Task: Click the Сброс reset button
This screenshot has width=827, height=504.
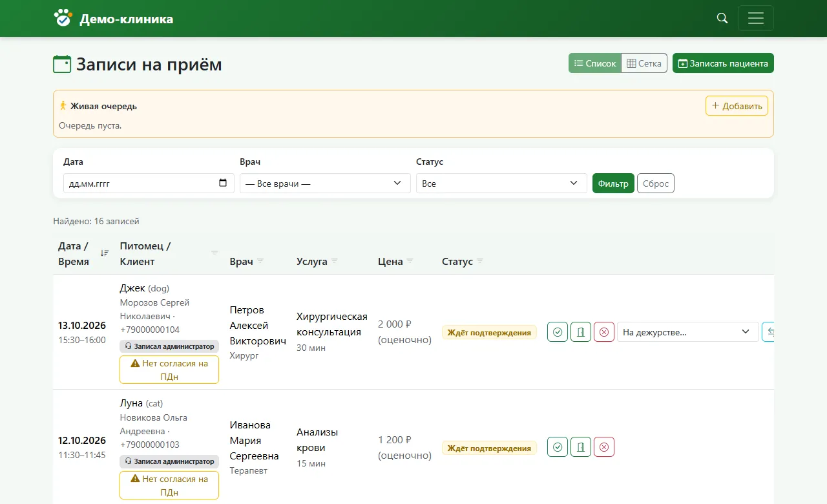Action: click(656, 184)
